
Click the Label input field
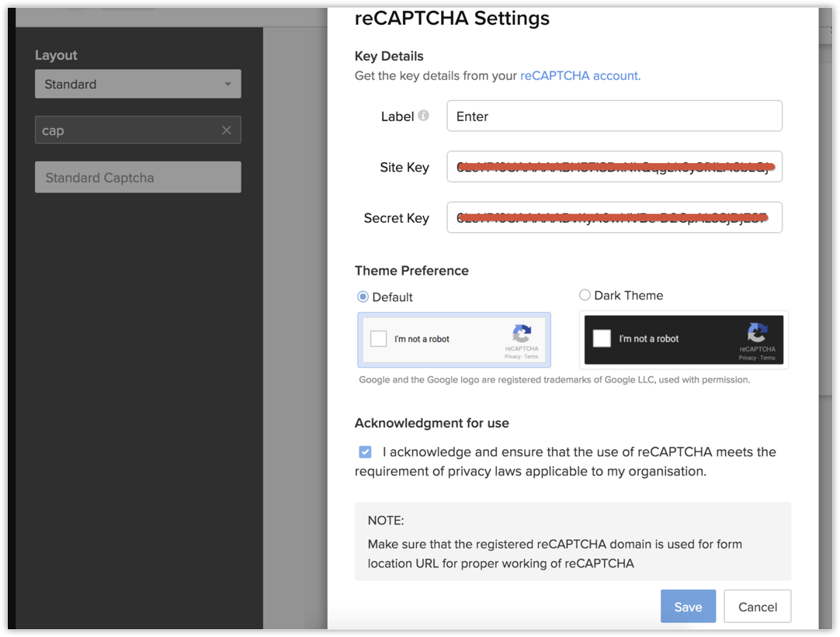[x=614, y=116]
